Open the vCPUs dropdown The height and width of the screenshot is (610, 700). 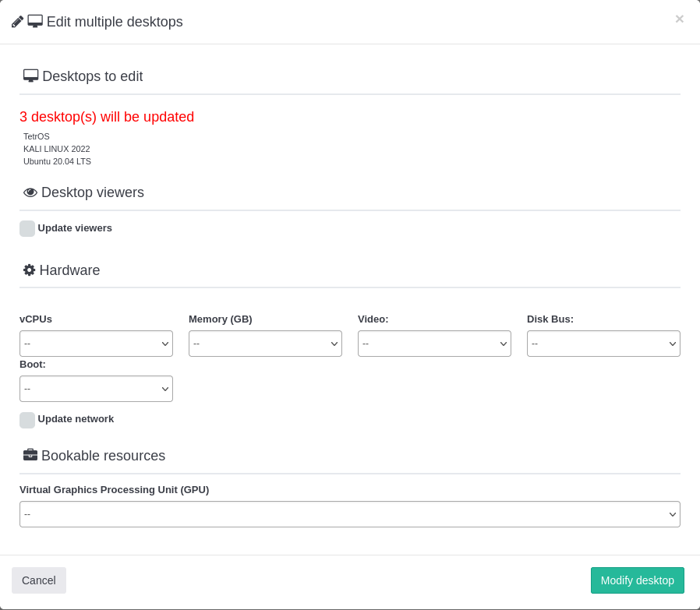[x=96, y=344]
